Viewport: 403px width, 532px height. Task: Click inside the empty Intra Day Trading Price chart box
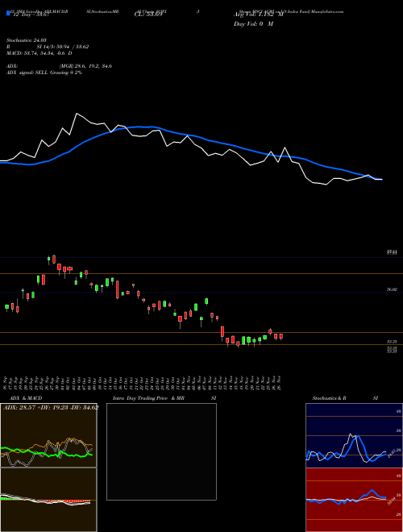[161, 451]
